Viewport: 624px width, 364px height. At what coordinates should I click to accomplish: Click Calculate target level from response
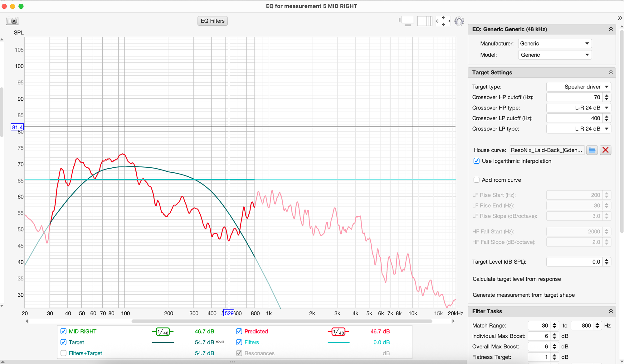[x=516, y=279]
